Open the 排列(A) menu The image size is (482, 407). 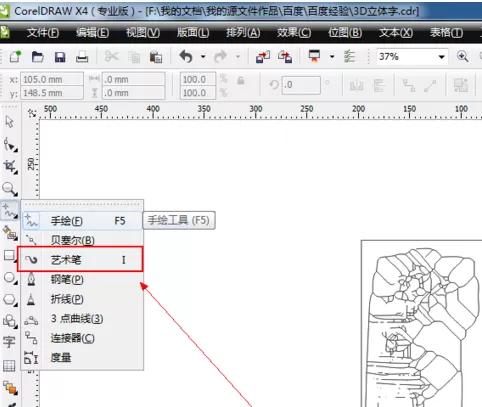tap(243, 33)
